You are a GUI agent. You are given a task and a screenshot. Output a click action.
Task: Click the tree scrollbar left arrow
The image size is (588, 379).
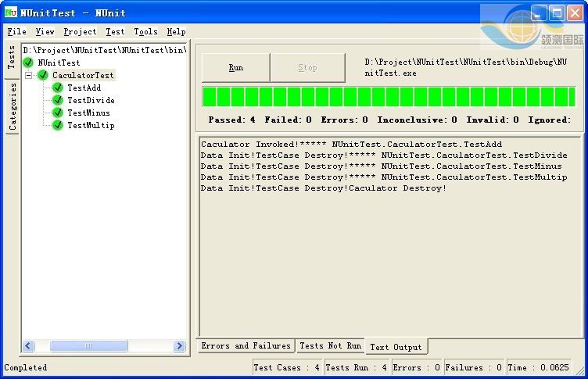click(28, 345)
